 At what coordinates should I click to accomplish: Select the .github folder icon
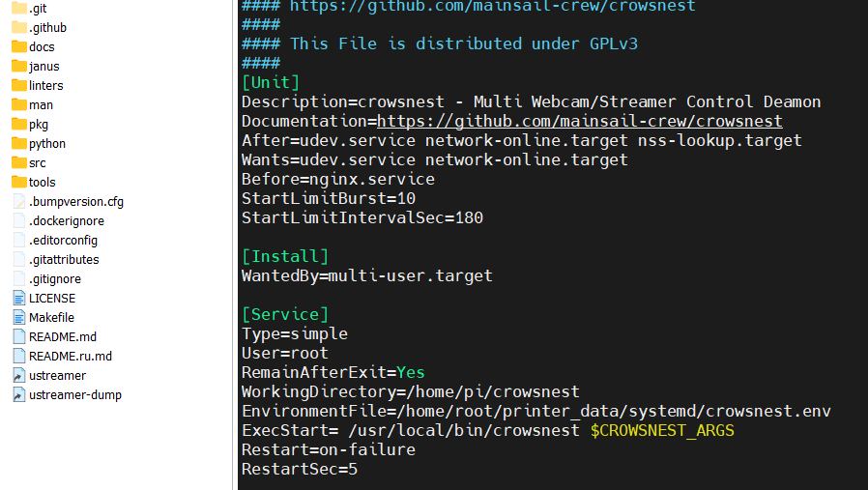click(x=18, y=28)
